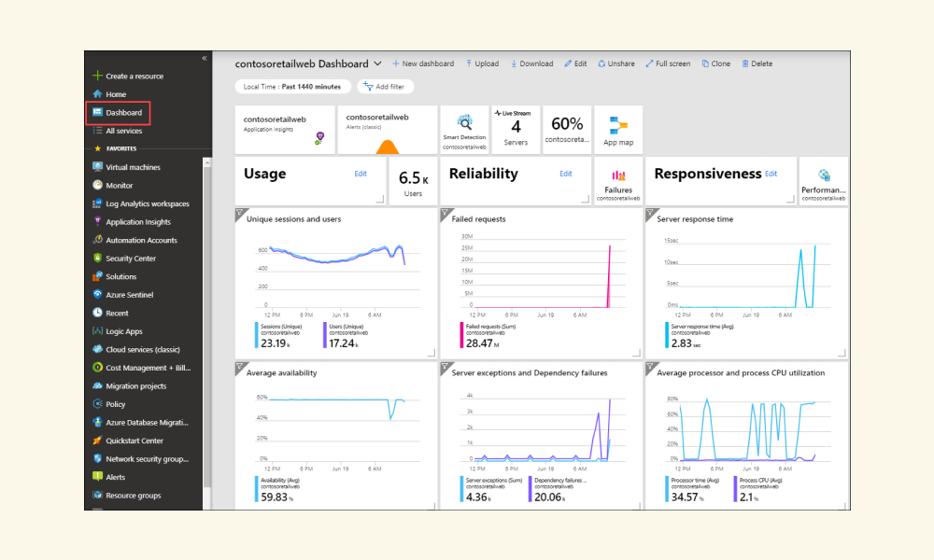
Task: Open Automation Accounts icon
Action: click(x=98, y=240)
